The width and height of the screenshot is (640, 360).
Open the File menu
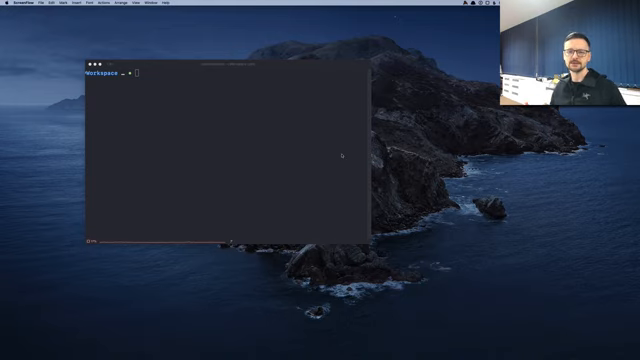pos(41,2)
